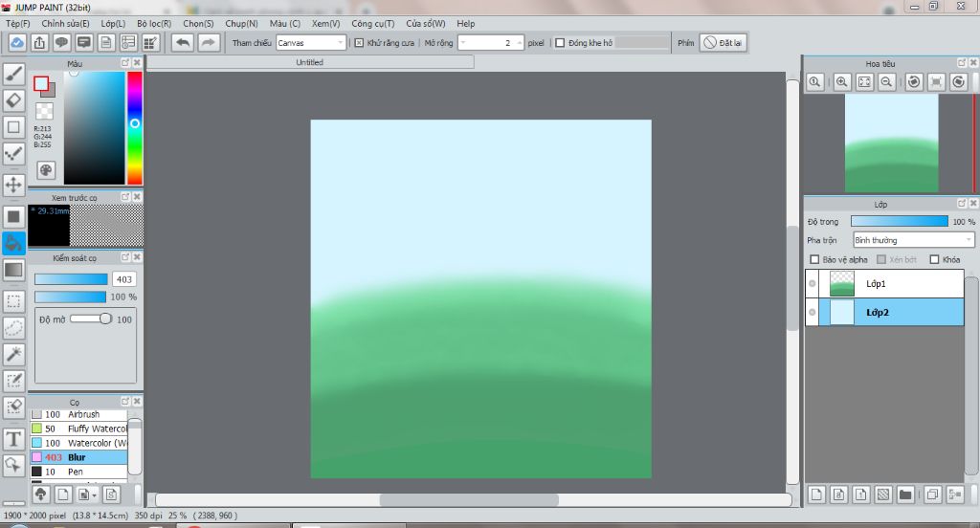Select the Move tool
The image size is (980, 528).
(13, 185)
